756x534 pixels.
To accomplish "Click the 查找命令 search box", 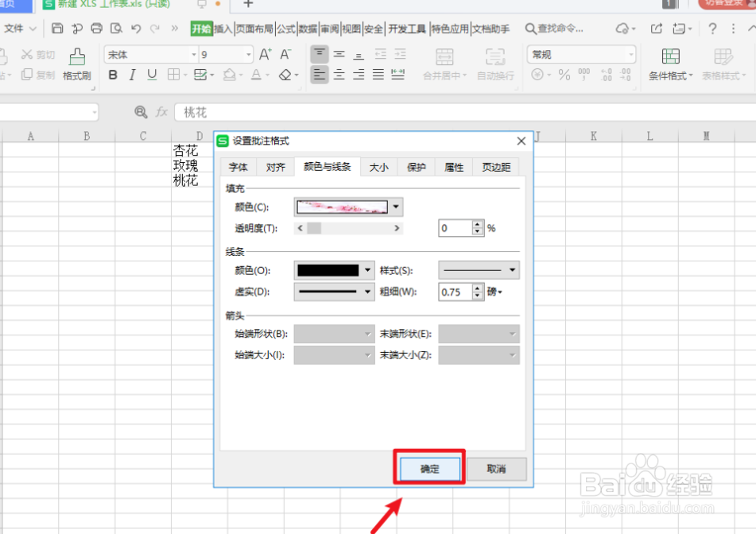I will click(x=554, y=29).
